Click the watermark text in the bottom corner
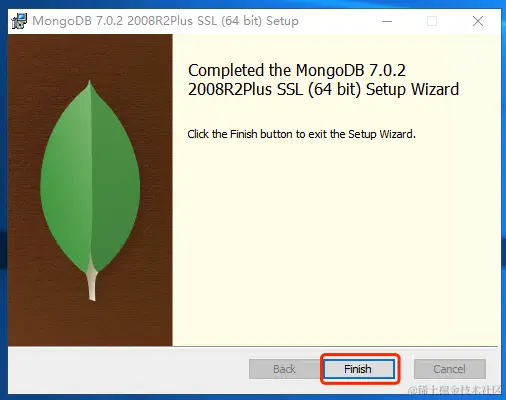Screen dimensions: 506x400 pos(455,390)
